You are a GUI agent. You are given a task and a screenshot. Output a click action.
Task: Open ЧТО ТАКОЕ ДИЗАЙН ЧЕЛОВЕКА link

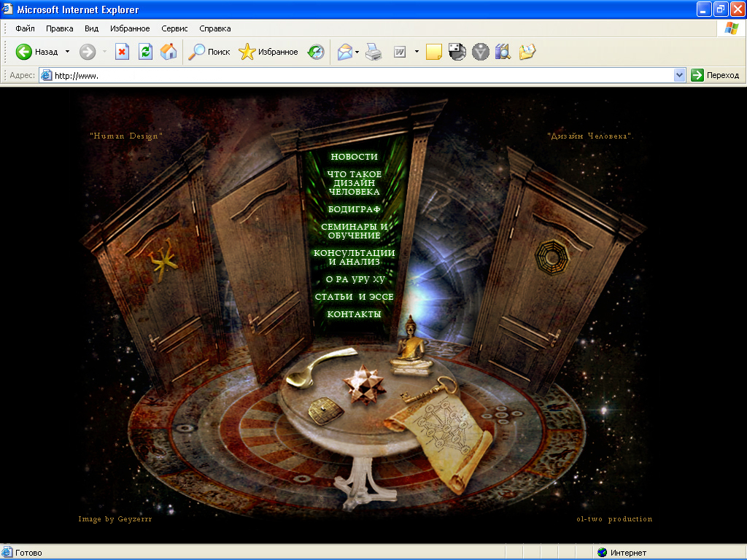click(354, 183)
